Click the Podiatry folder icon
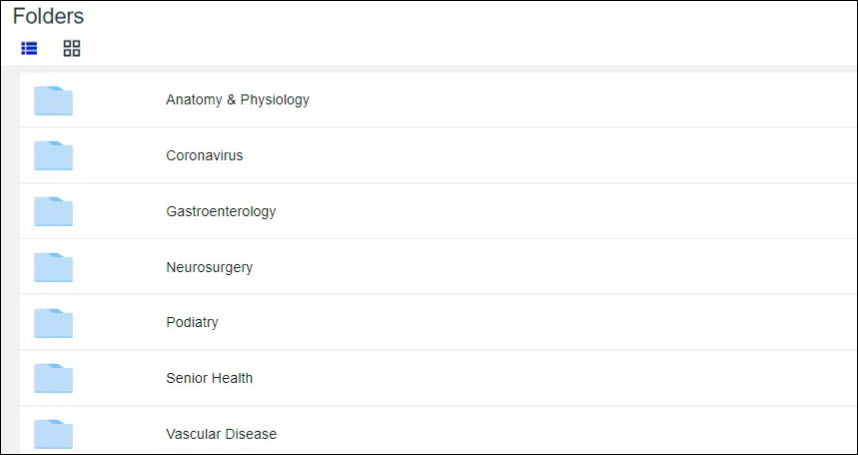The width and height of the screenshot is (858, 455). point(53,323)
